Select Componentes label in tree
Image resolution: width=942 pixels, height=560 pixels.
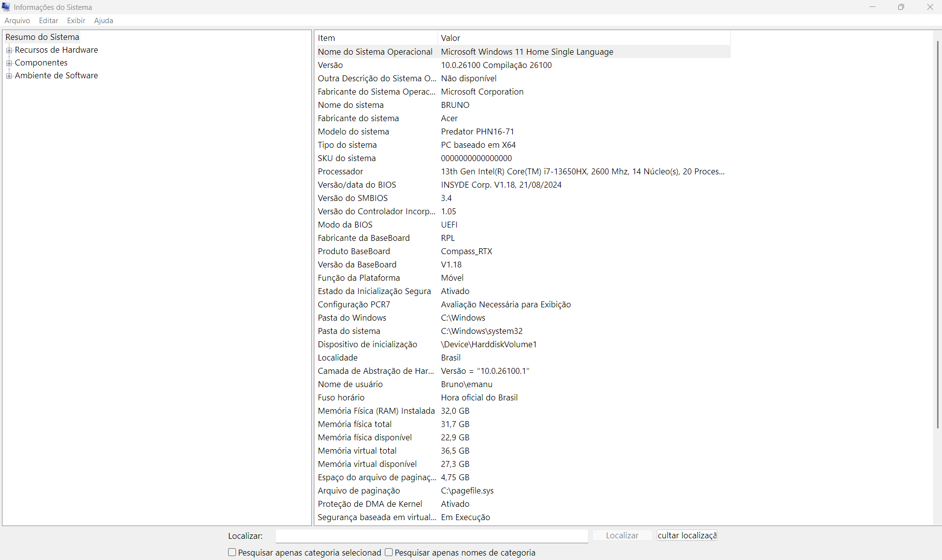pos(41,63)
